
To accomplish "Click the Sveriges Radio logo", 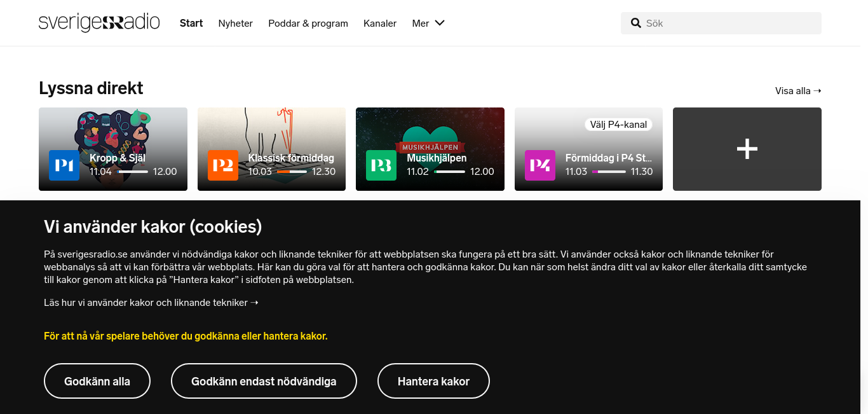I will (x=99, y=23).
